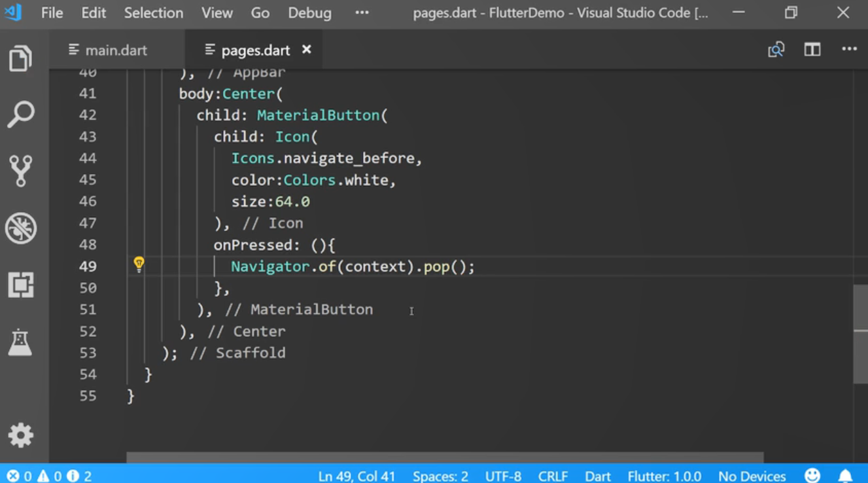Open the Selection menu
This screenshot has height=483, width=868.
point(154,12)
